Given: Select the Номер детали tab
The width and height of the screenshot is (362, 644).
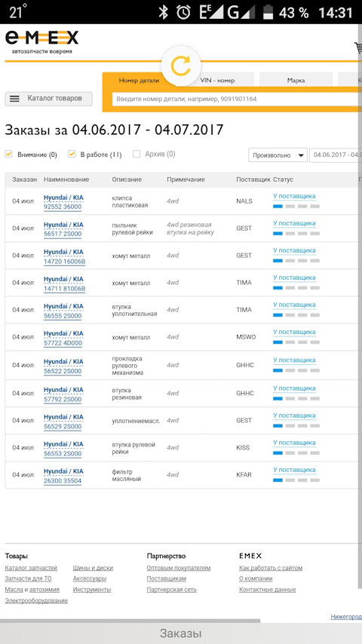Looking at the screenshot, I should coord(139,81).
